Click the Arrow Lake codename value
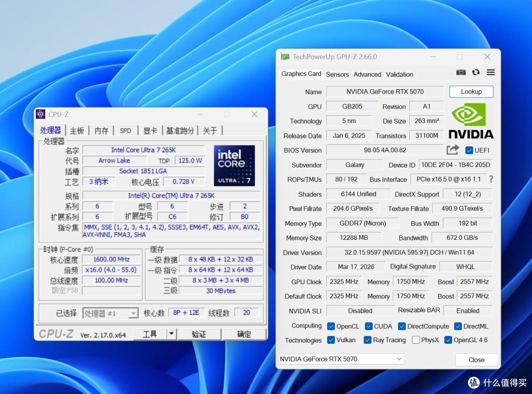Viewport: 532px width, 394px height. (x=114, y=161)
